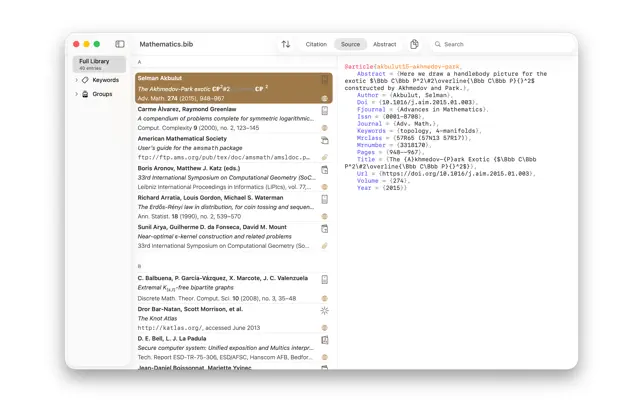Toggle the sidebar visibility icon
Image resolution: width=643 pixels, height=402 pixels.
click(x=120, y=44)
